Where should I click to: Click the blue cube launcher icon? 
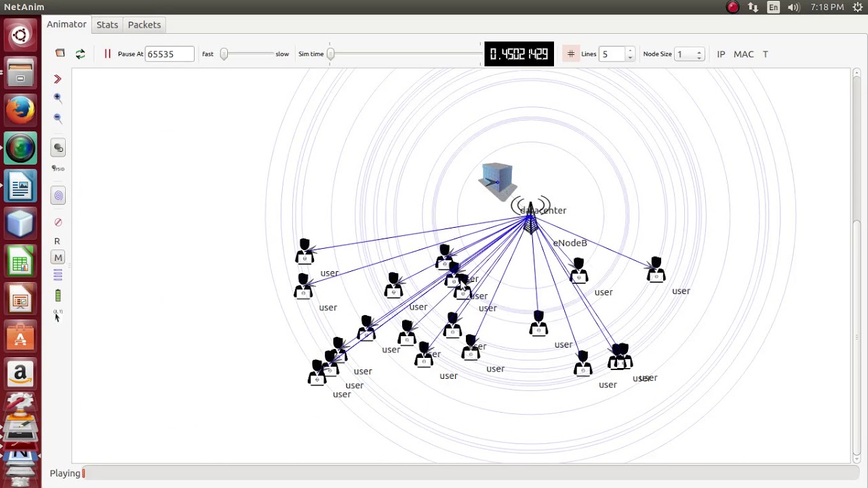[x=20, y=223]
